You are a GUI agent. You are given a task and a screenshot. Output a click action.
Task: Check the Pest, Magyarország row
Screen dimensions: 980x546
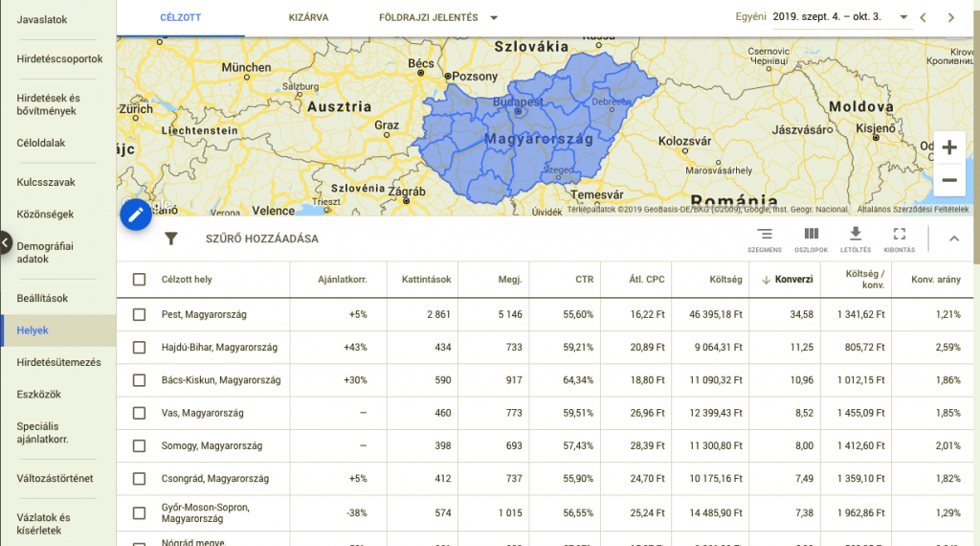[139, 314]
